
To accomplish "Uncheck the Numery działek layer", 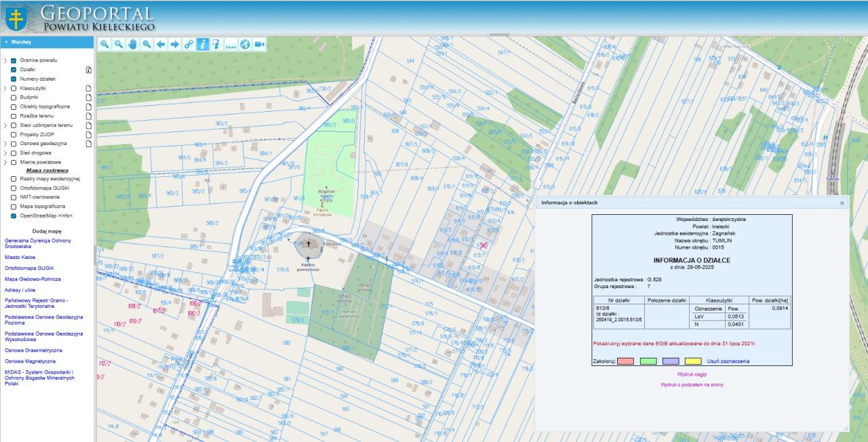I will coord(14,79).
